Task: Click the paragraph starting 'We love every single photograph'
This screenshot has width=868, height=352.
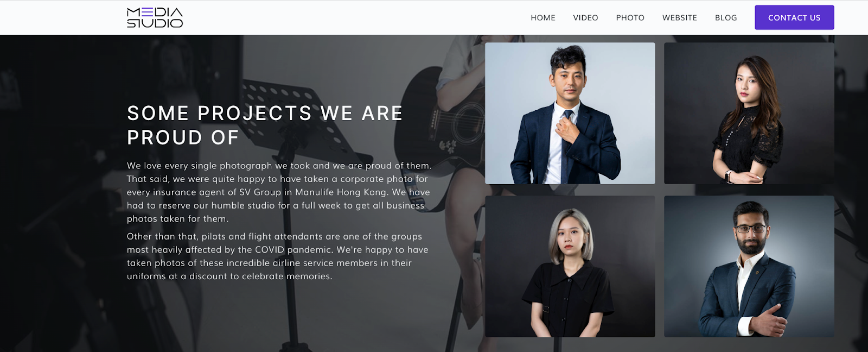Action: click(279, 192)
